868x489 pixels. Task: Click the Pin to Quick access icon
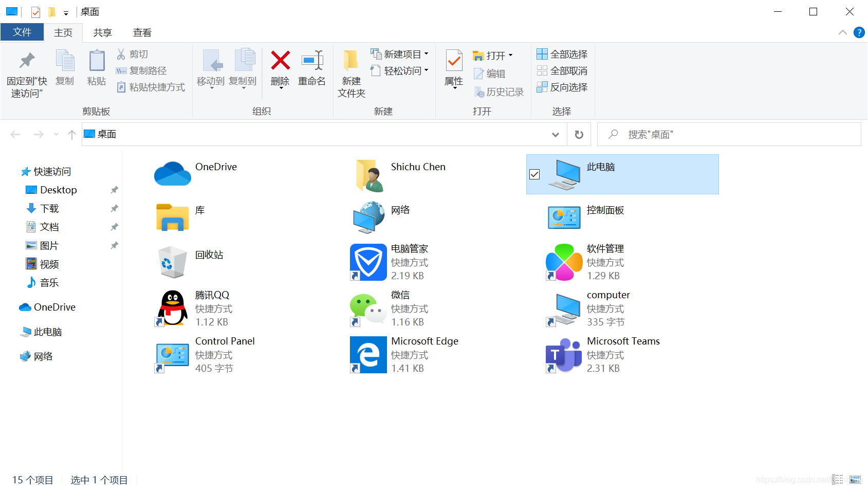pos(27,61)
